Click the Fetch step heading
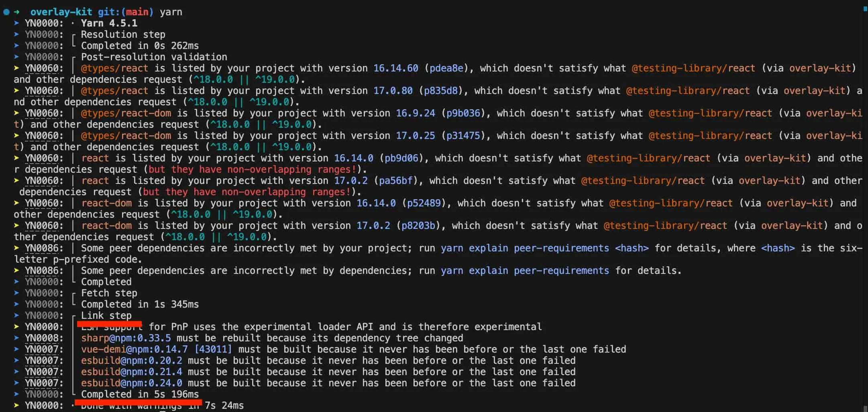868x412 pixels. tap(109, 293)
